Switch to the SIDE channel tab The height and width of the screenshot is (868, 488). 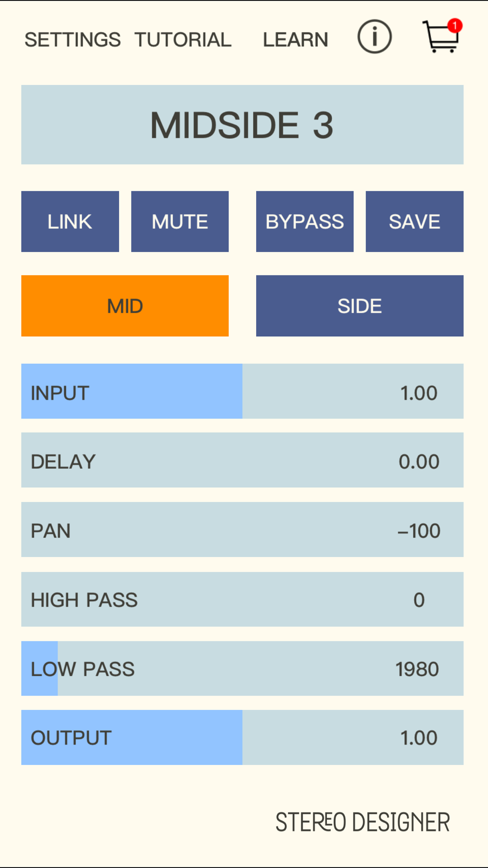click(x=360, y=306)
